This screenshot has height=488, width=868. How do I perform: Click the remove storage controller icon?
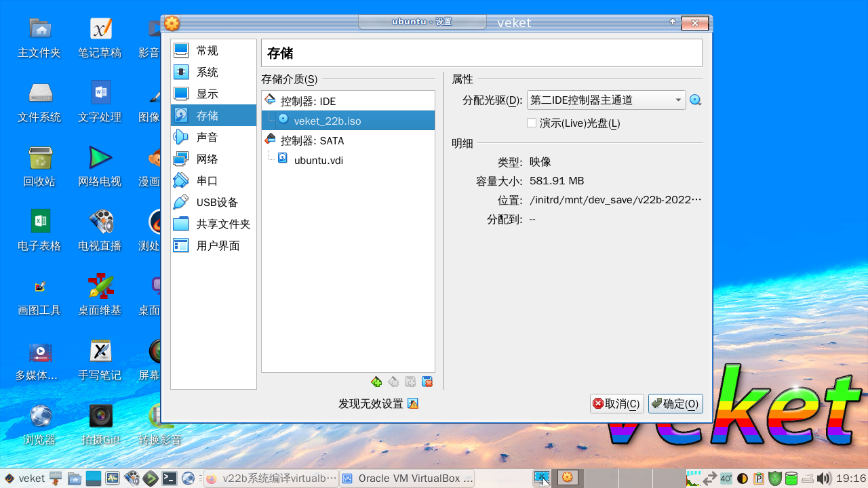(393, 382)
